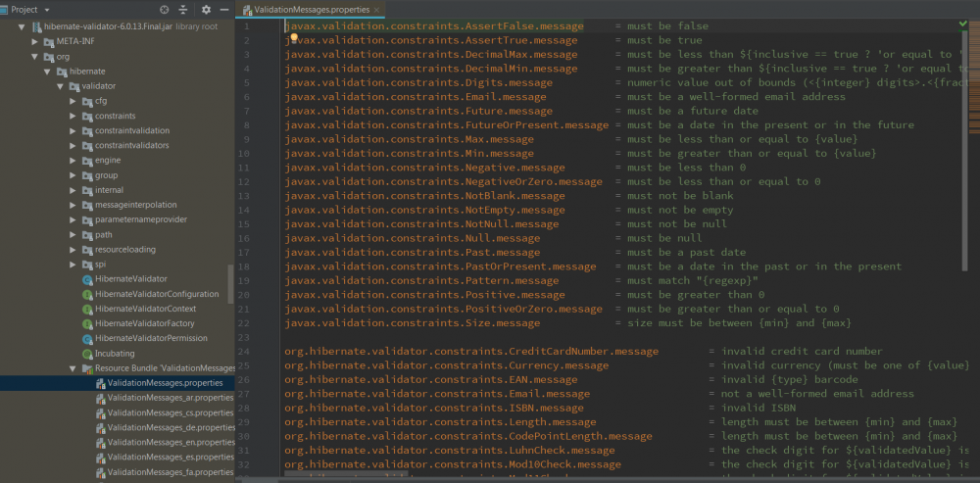Expand the cfg package
980x483 pixels.
coord(73,101)
